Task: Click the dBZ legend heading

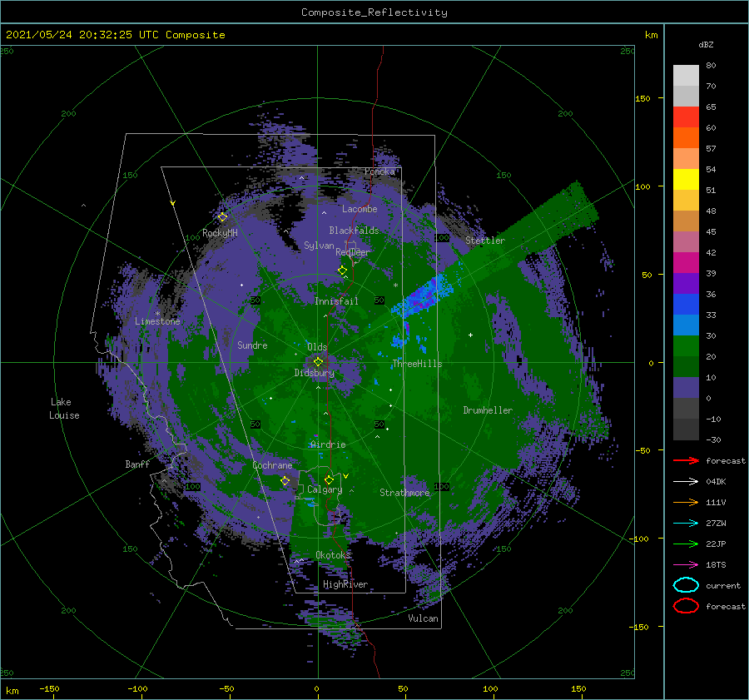Action: [706, 44]
